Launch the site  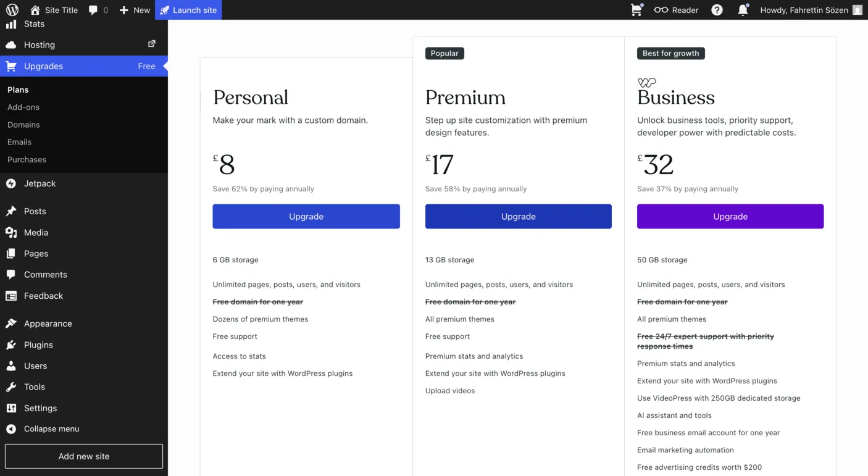tap(188, 9)
